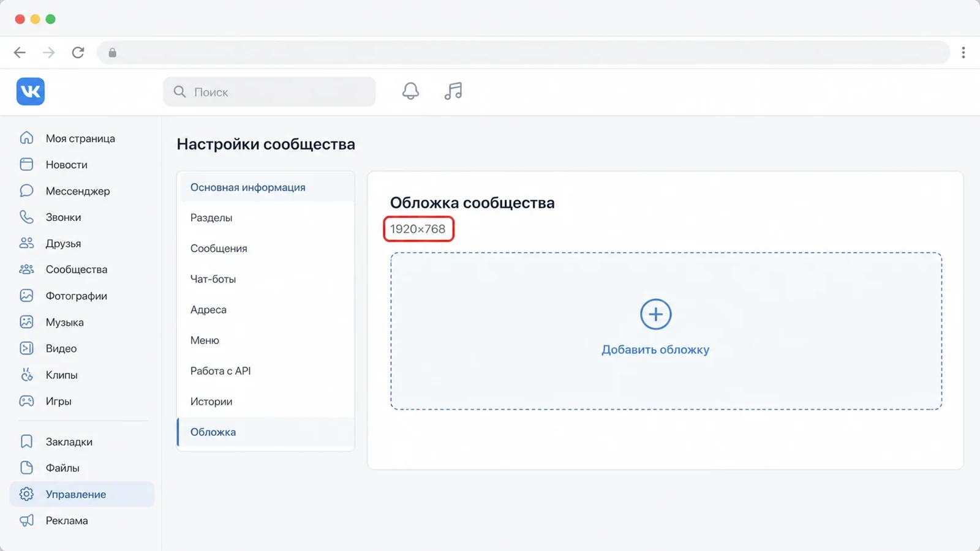The image size is (980, 551).
Task: Open Сообщения settings section
Action: (266, 249)
